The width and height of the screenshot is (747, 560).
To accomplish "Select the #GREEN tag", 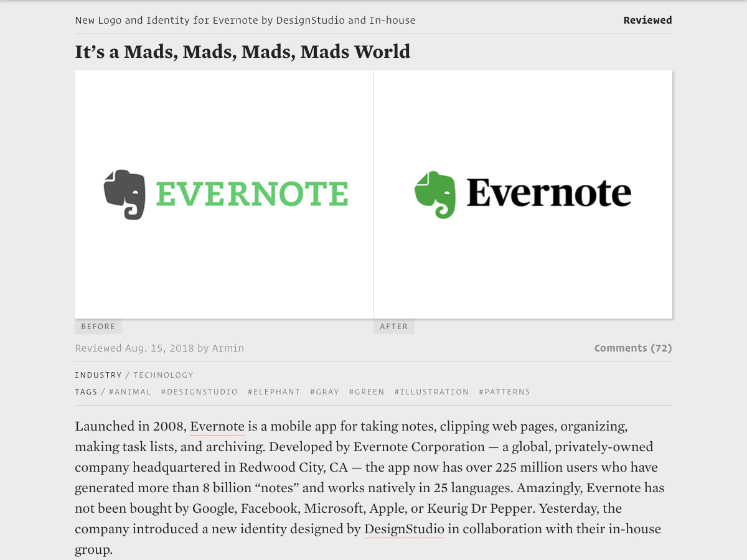I will (367, 392).
